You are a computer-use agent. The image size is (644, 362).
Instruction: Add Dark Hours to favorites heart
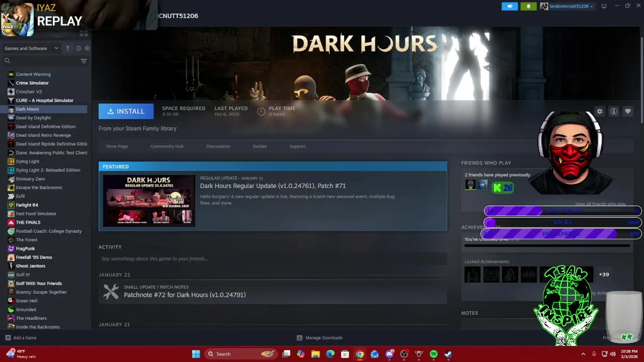(628, 111)
